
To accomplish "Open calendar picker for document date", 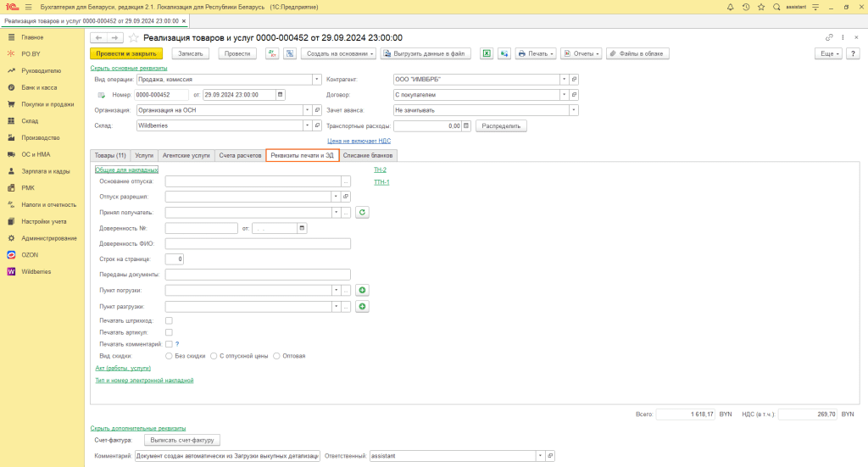I will click(x=280, y=95).
